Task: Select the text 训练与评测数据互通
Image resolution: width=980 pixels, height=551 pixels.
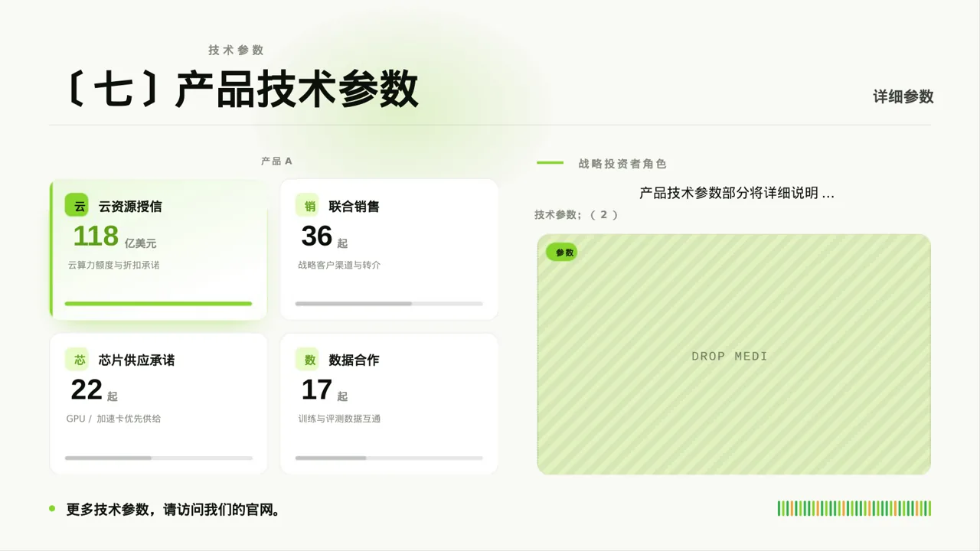Action: point(339,419)
